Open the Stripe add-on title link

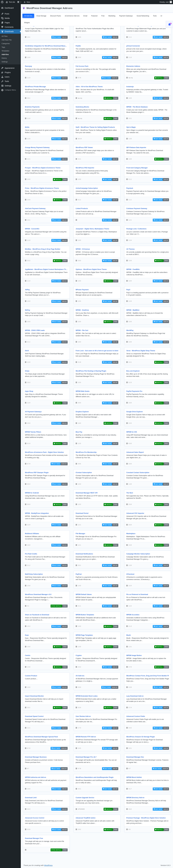tap(27, 371)
